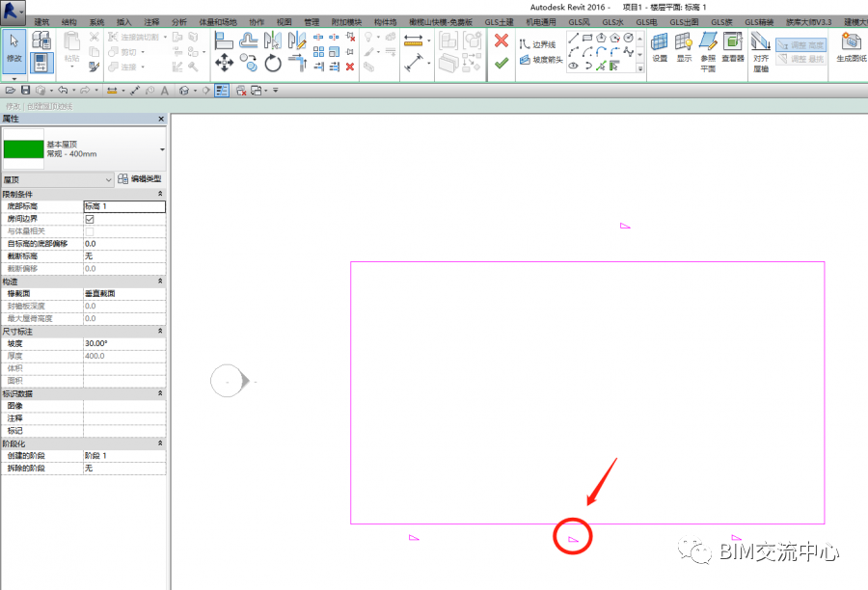
Task: Collapse the 限制条件 section
Action: (x=160, y=194)
